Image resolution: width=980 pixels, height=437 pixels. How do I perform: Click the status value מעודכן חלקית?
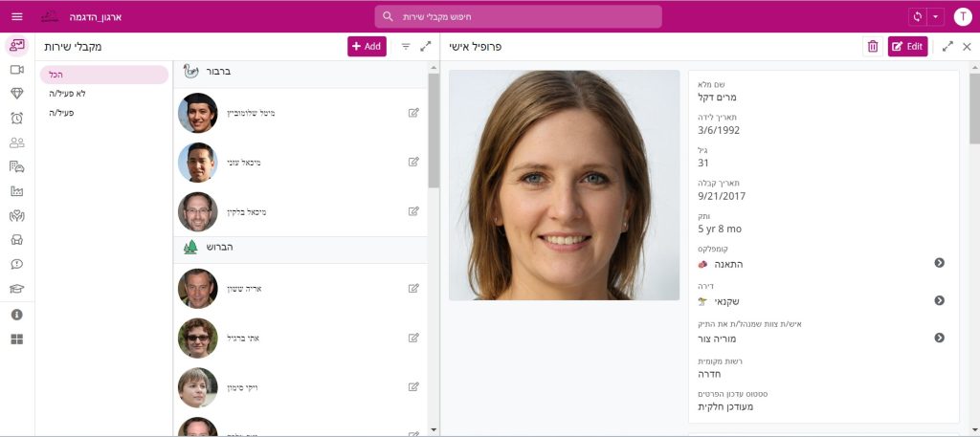click(725, 407)
